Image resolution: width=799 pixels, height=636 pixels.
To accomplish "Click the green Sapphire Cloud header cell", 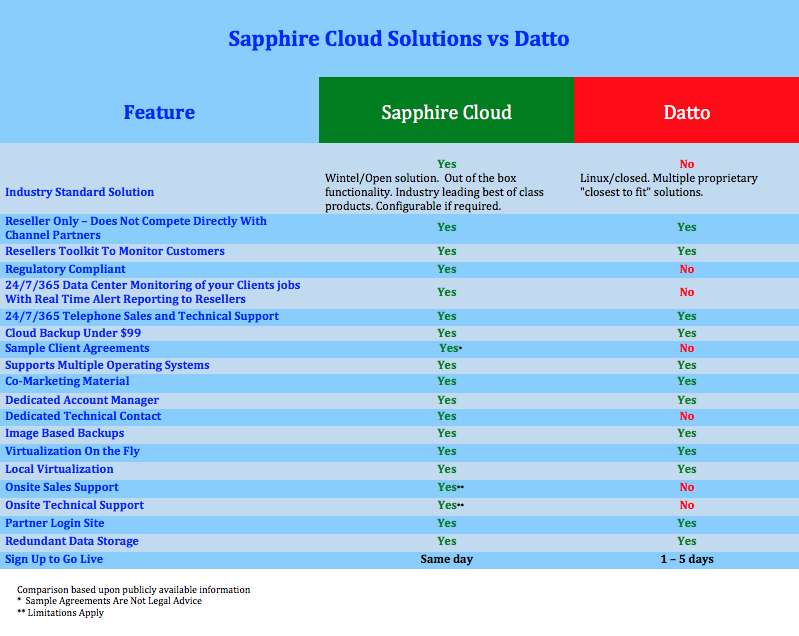I will pos(446,110).
